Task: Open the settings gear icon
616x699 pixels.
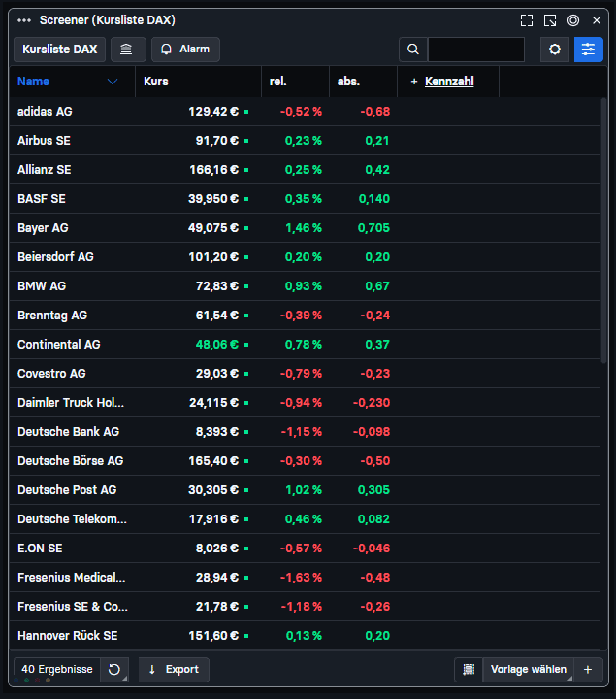Action: click(555, 50)
